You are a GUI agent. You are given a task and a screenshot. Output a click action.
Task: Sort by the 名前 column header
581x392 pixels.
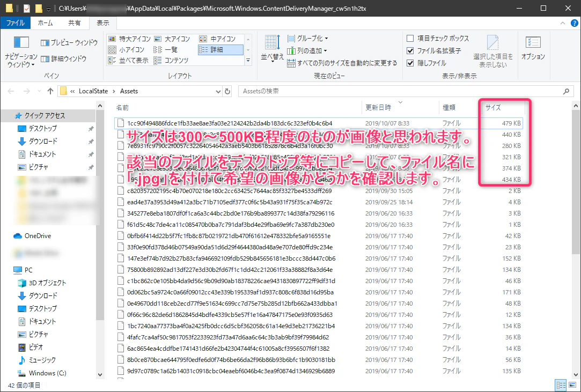237,107
